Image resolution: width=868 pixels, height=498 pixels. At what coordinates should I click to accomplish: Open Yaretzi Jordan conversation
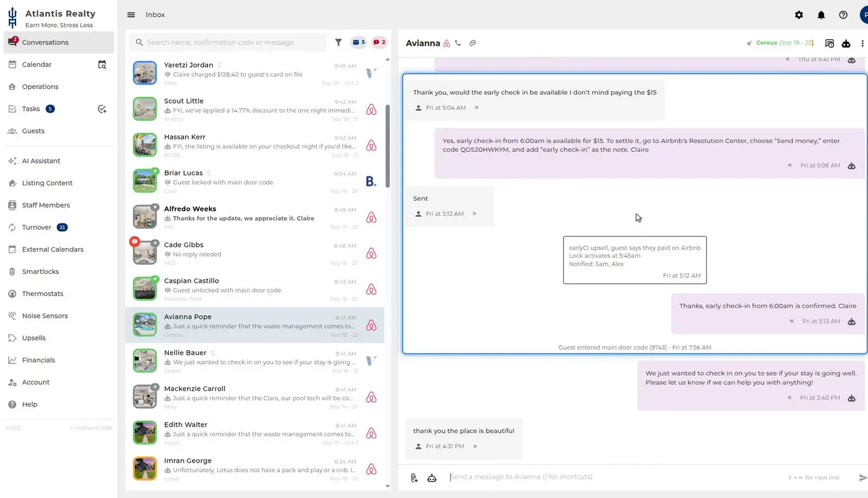click(x=255, y=74)
